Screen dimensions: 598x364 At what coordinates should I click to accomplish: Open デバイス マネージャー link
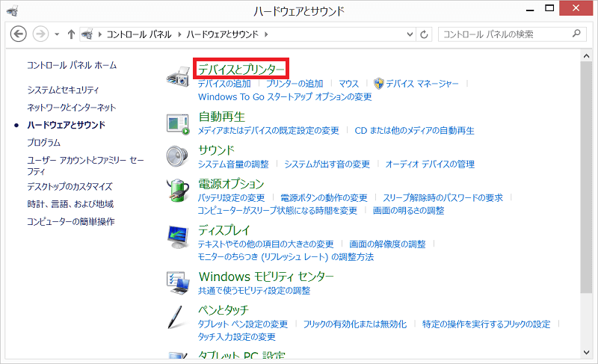[x=422, y=84]
